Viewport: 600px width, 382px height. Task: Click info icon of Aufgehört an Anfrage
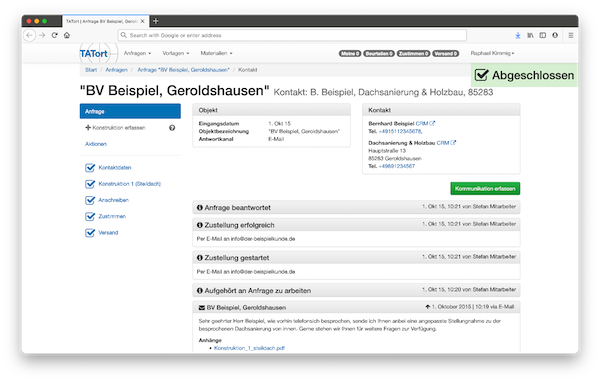[x=199, y=291]
